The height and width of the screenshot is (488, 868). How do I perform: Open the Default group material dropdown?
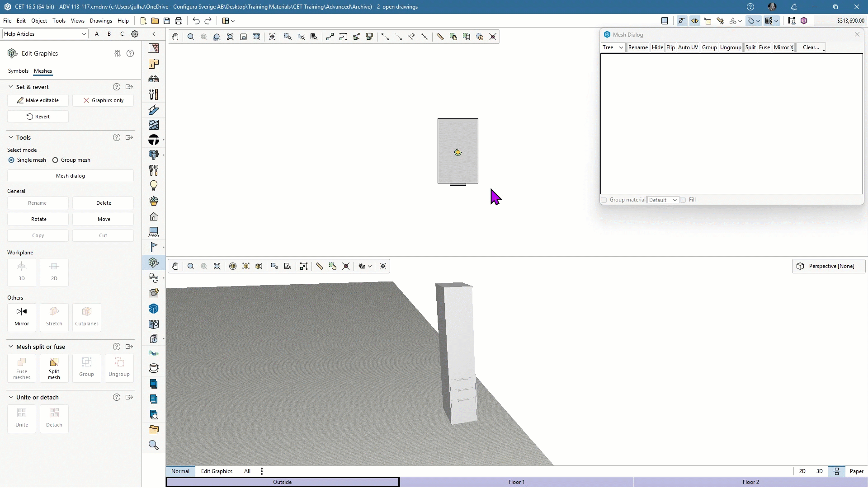[663, 200]
